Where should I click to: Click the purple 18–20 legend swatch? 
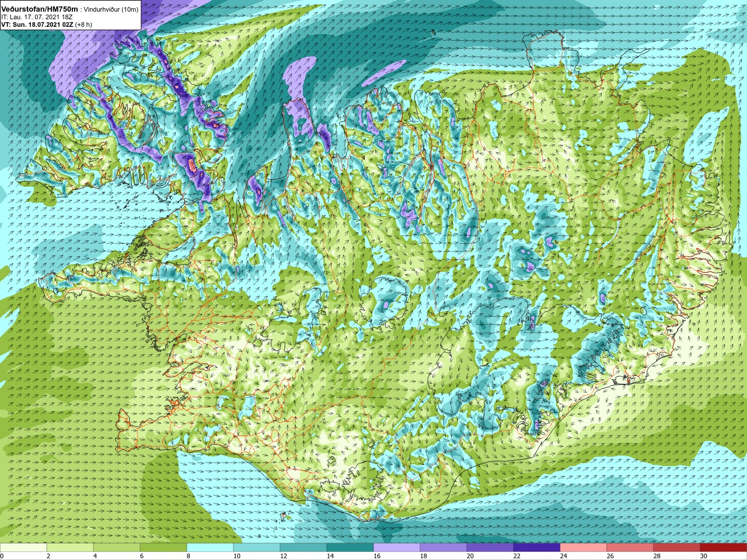pos(444,548)
